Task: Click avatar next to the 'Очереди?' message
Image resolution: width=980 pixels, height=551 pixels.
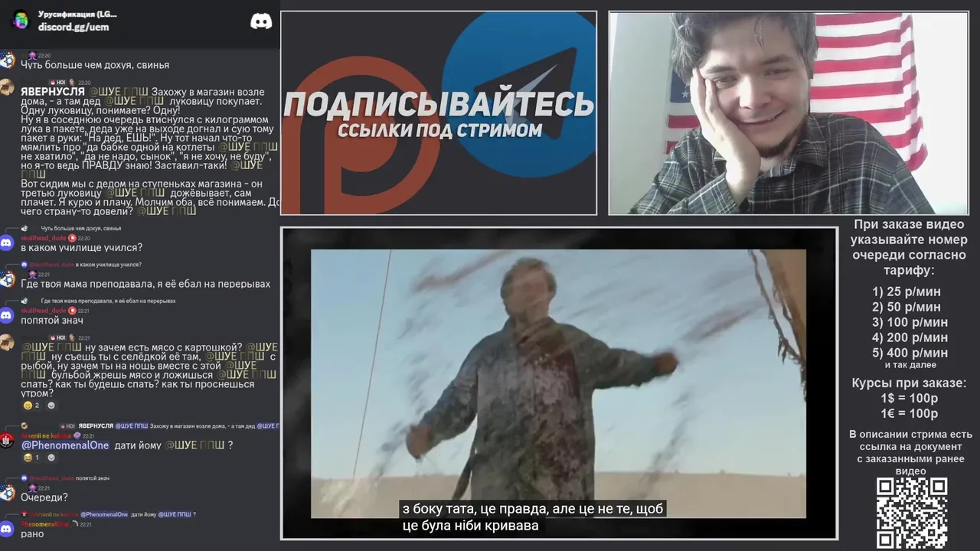Action: [7, 492]
